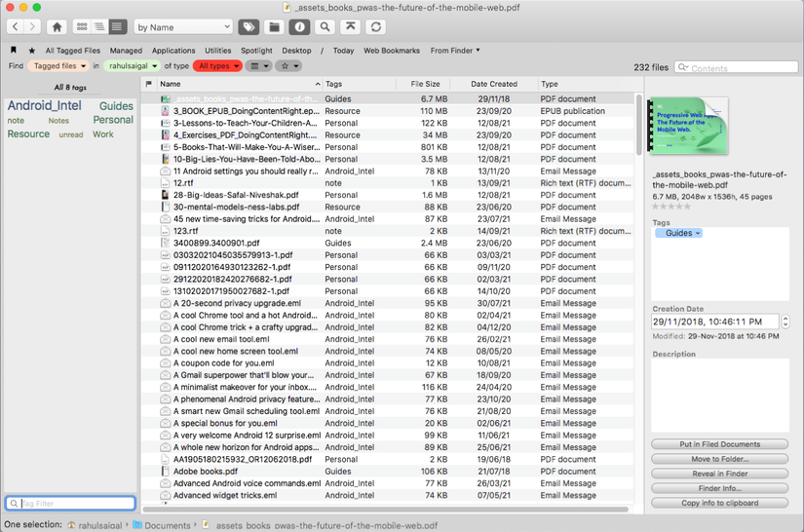Click 'Put in Filed Documents' button

tap(720, 444)
